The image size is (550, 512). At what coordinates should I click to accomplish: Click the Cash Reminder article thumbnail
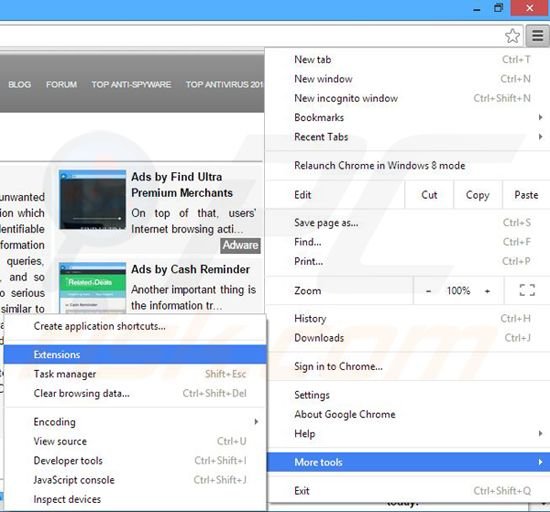coord(93,288)
